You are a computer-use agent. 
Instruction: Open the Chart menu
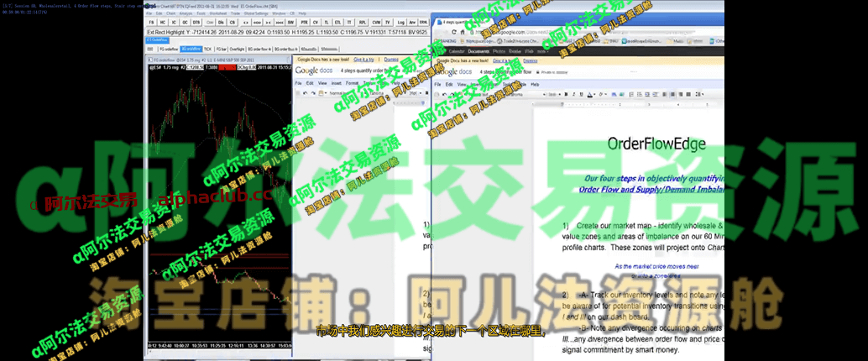[171, 14]
